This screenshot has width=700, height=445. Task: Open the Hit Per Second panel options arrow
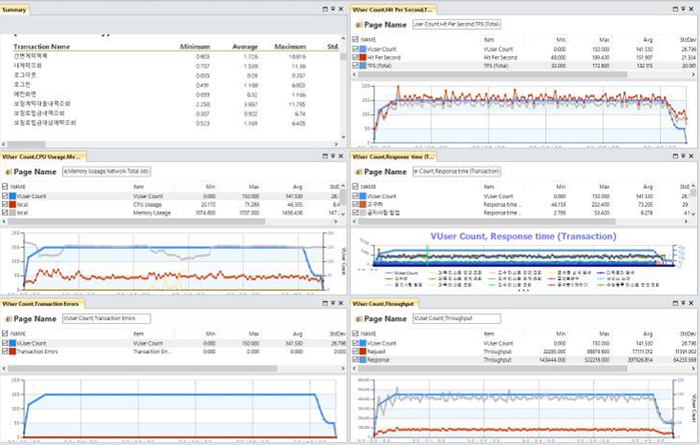683,9
